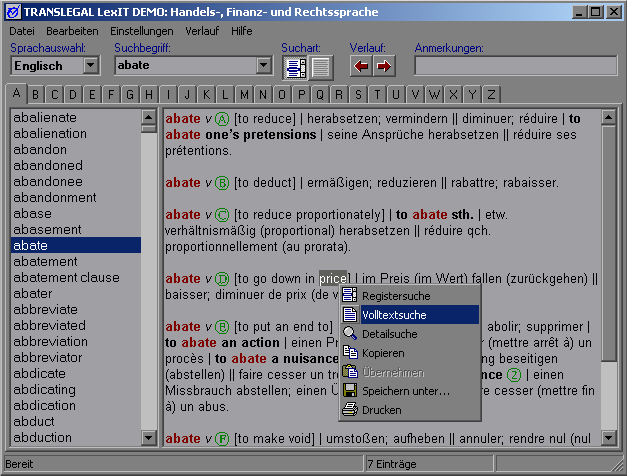
Task: Expand the Suchbegriff dropdown arrow
Action: (263, 65)
